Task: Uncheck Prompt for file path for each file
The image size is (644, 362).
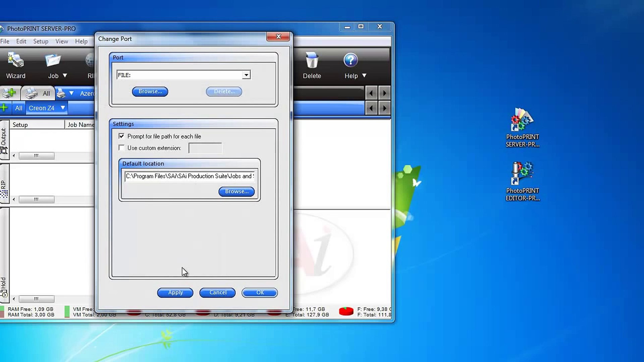Action: (121, 136)
